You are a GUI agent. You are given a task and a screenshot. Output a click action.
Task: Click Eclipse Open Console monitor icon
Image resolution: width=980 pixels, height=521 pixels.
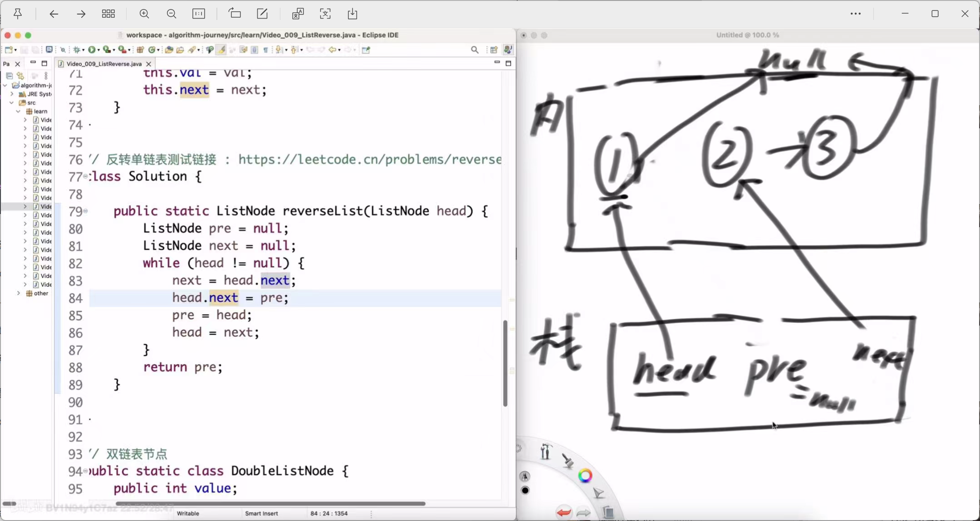click(x=49, y=49)
